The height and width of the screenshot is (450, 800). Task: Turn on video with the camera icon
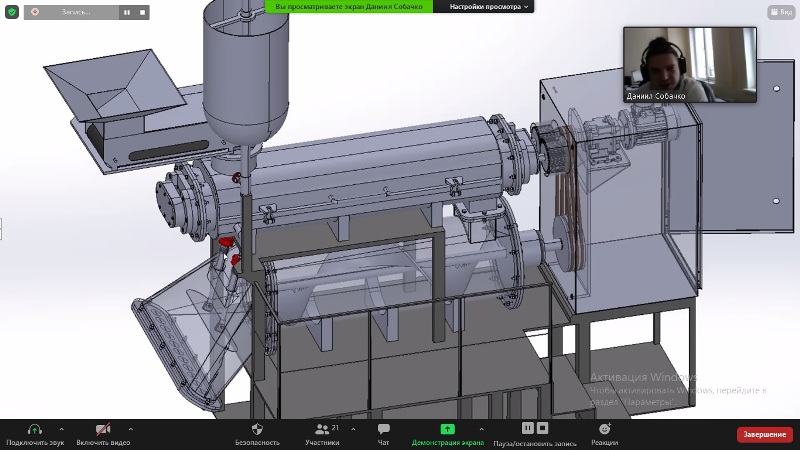(103, 430)
